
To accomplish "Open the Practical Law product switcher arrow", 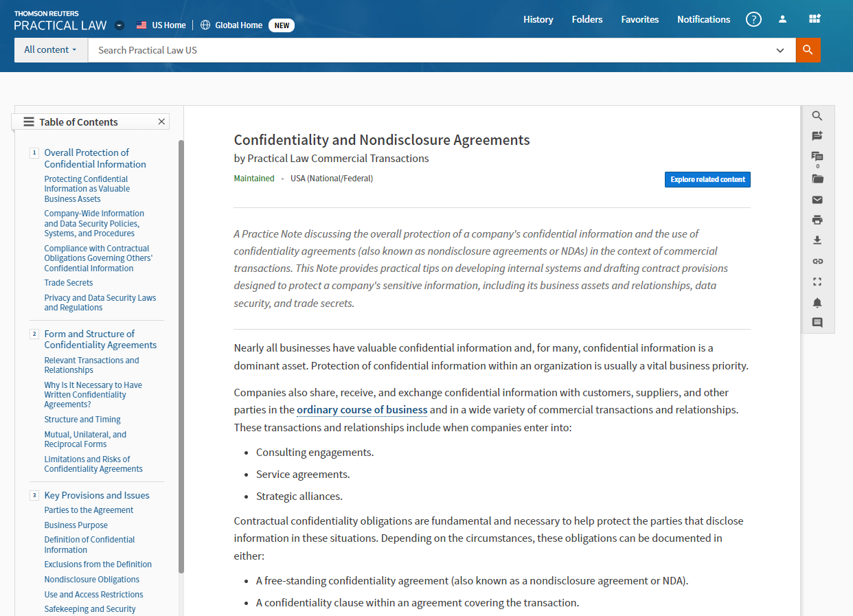I will click(x=120, y=25).
